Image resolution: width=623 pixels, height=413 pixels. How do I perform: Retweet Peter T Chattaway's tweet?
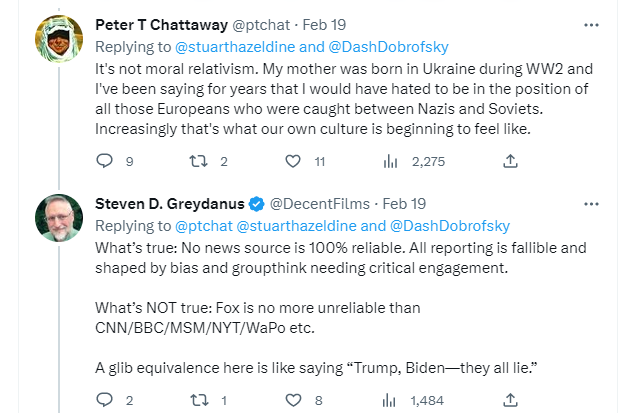click(x=199, y=160)
